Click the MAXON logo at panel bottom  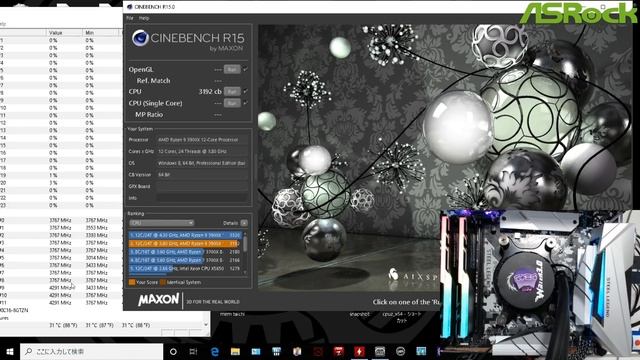click(158, 300)
